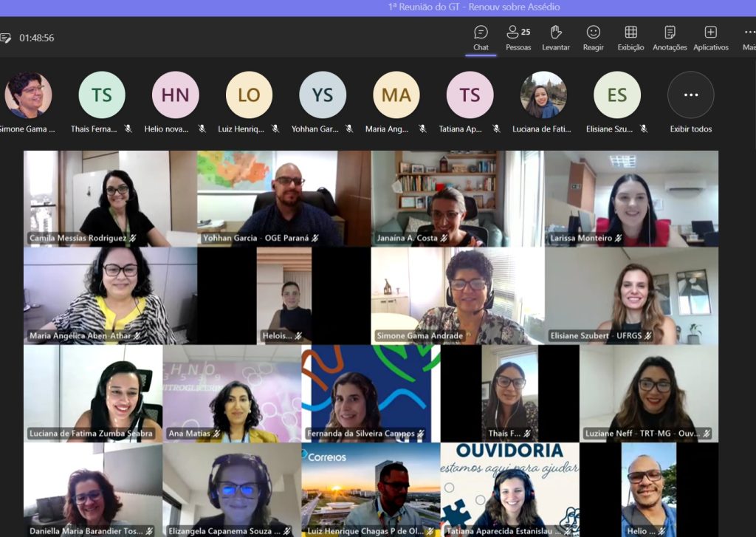Open the Pessoas participants list
This screenshot has height=537, width=756.
click(518, 38)
